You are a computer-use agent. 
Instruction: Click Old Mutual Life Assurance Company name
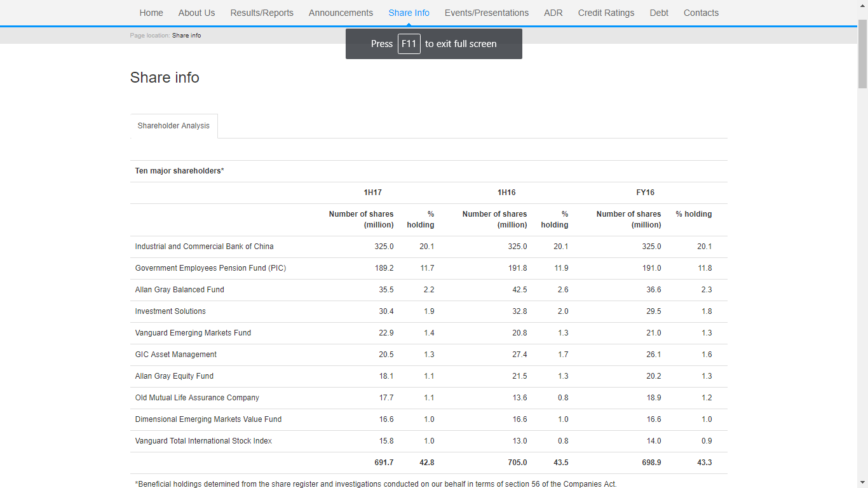(197, 398)
